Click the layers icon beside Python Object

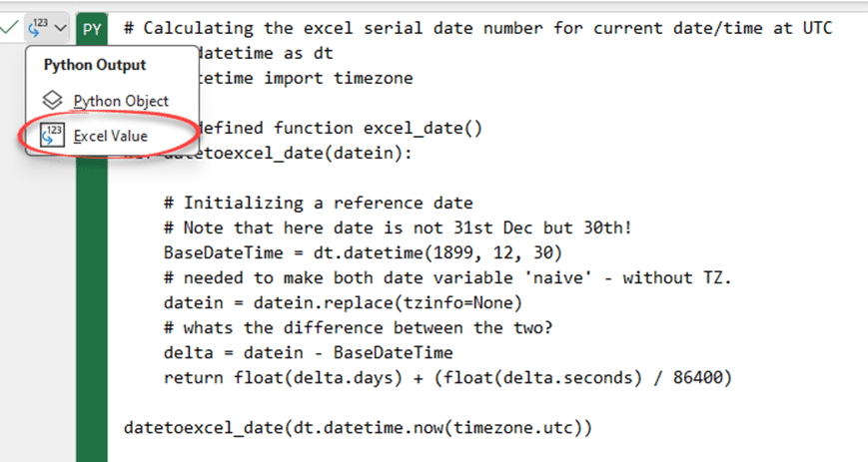coord(54,101)
